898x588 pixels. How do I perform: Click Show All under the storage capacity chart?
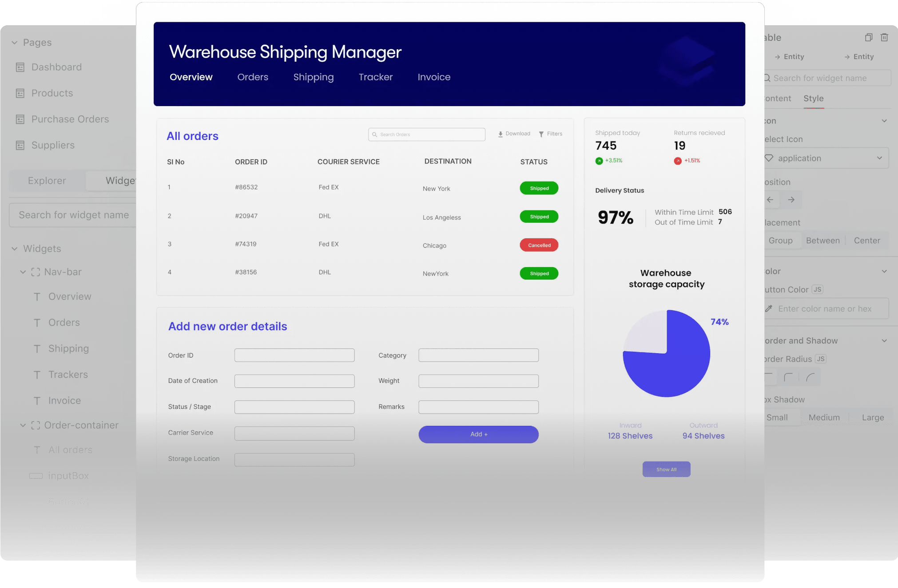tap(666, 469)
